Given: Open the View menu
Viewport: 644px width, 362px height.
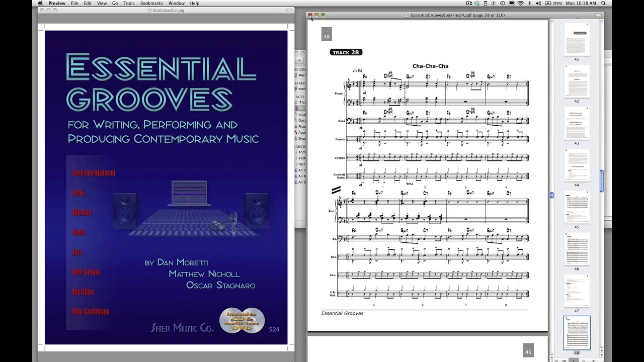Looking at the screenshot, I should (102, 3).
